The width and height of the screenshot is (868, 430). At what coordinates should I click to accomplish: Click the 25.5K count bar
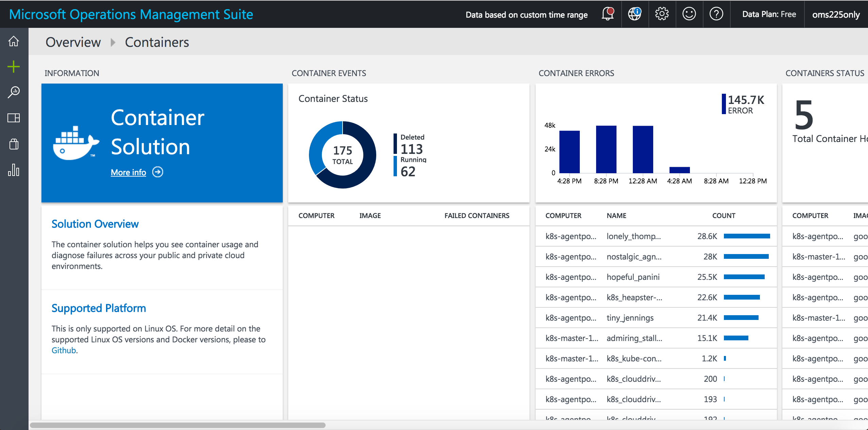744,277
